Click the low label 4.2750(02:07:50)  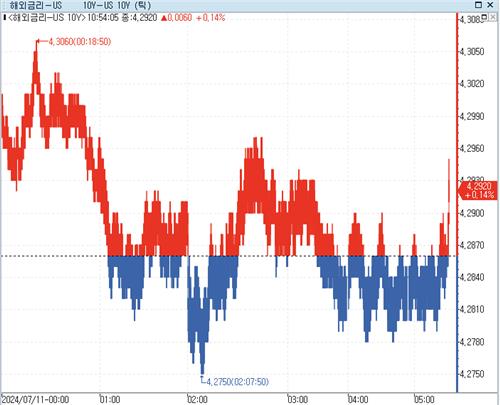237,382
